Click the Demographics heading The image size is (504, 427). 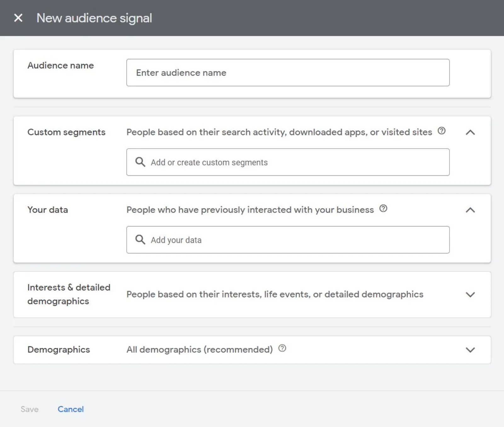[x=59, y=350]
